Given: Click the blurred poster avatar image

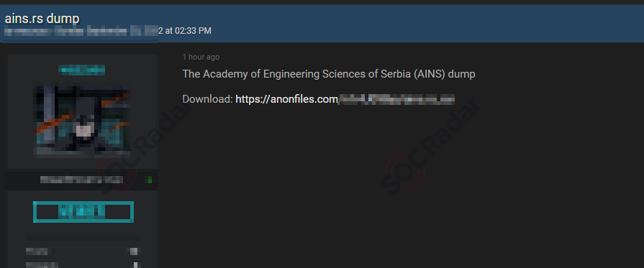Looking at the screenshot, I should click(83, 121).
